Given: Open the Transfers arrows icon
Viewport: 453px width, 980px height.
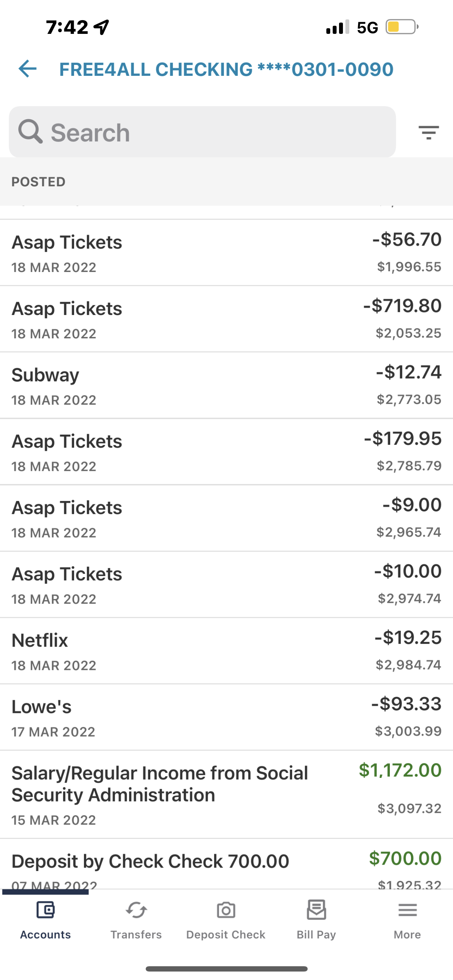Looking at the screenshot, I should pyautogui.click(x=136, y=911).
